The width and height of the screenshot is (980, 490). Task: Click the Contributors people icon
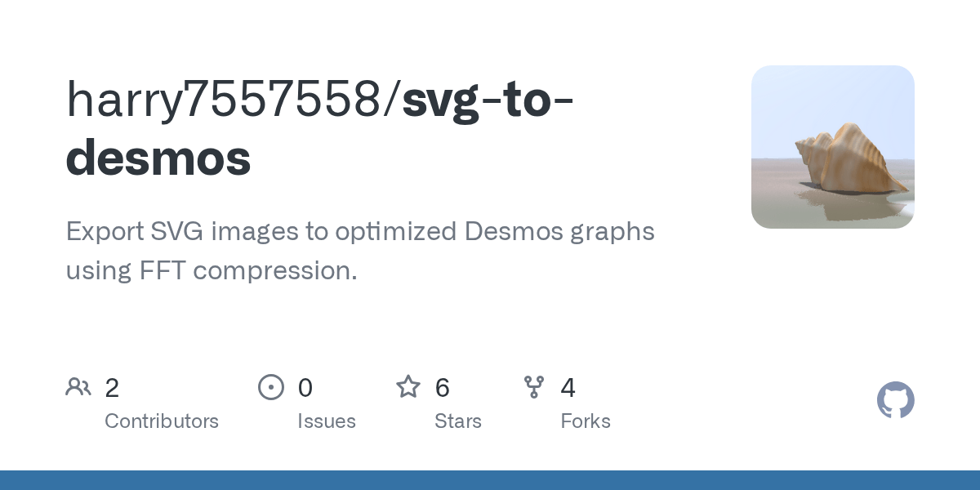coord(78,386)
